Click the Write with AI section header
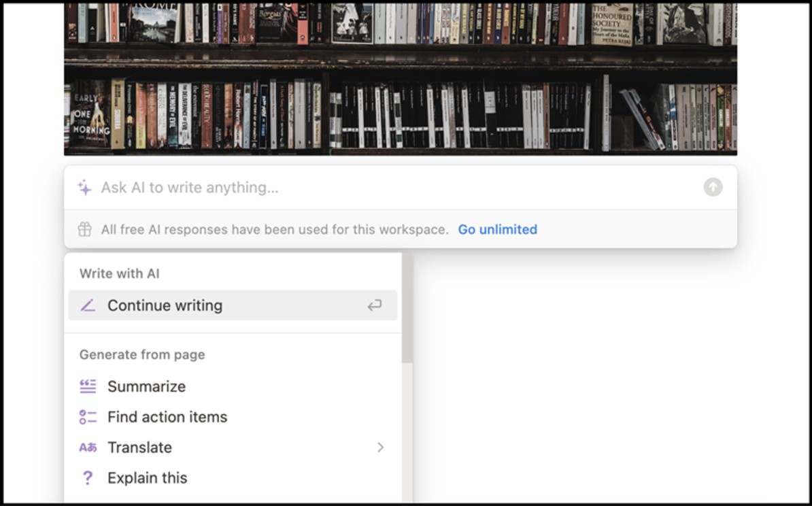812x506 pixels. point(119,273)
